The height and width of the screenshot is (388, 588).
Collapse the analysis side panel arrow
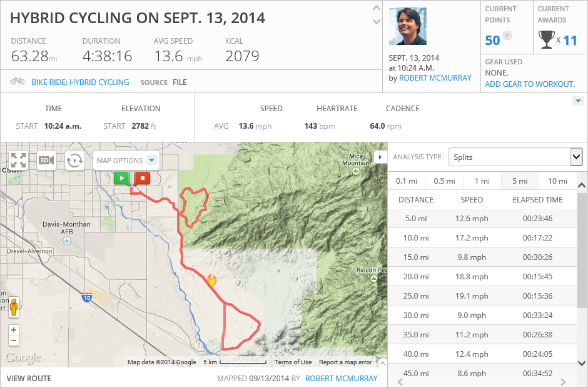coord(379,156)
